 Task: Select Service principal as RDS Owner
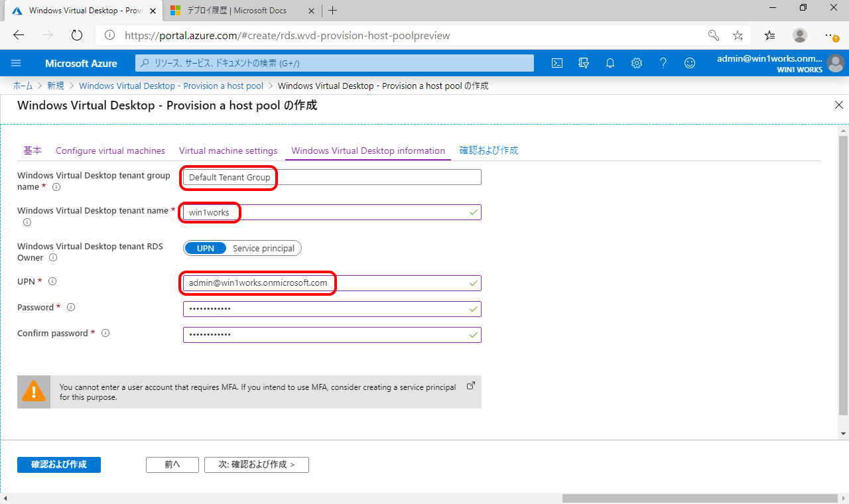click(x=263, y=248)
